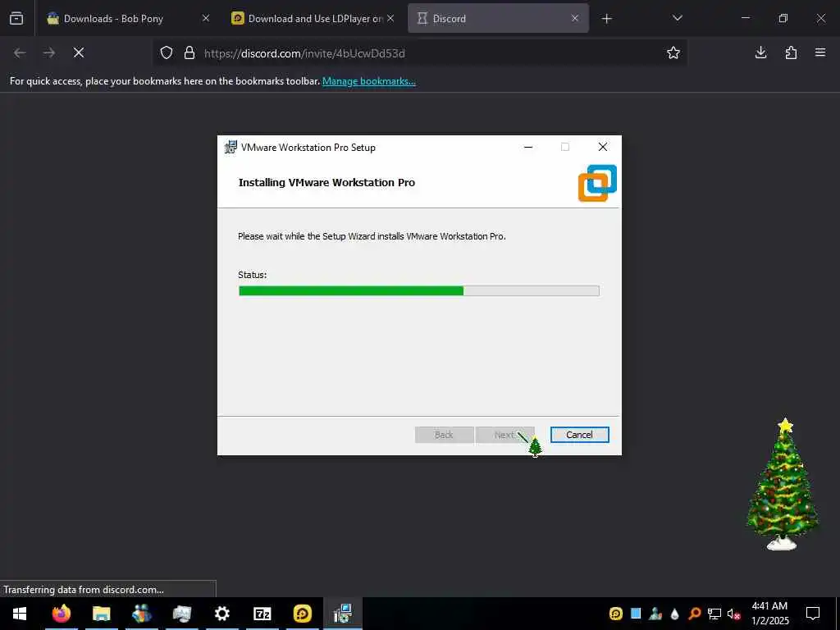
Task: Open Settings gear on the taskbar
Action: point(221,614)
